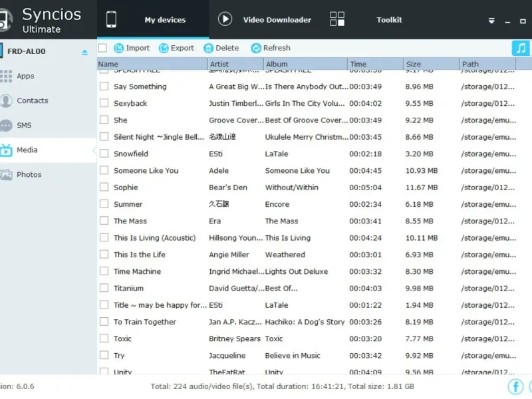The image size is (532, 399).
Task: Check the box for Titanium
Action: (x=104, y=288)
